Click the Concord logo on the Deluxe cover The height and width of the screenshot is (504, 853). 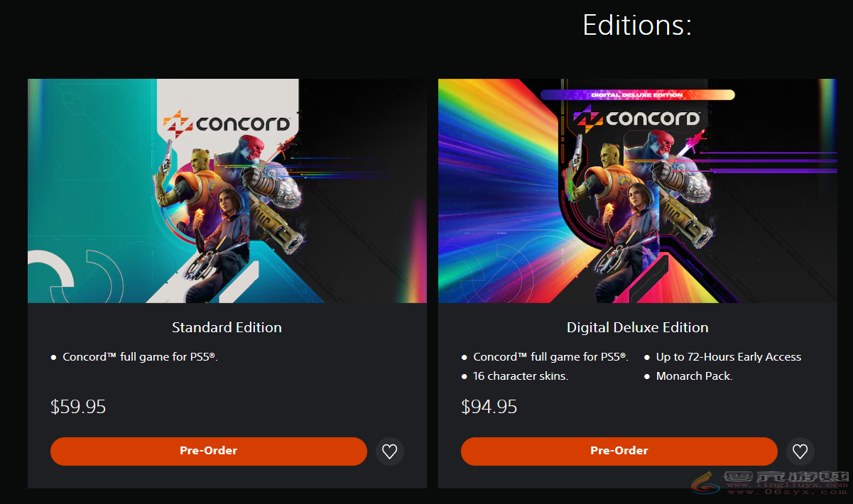[637, 117]
